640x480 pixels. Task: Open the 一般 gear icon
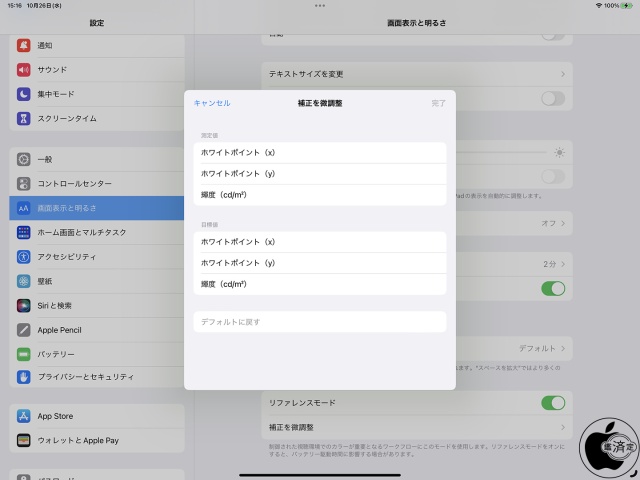click(24, 159)
